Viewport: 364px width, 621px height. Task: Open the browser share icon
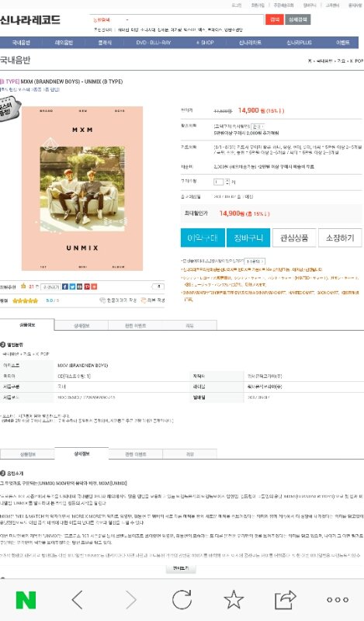[x=286, y=599]
